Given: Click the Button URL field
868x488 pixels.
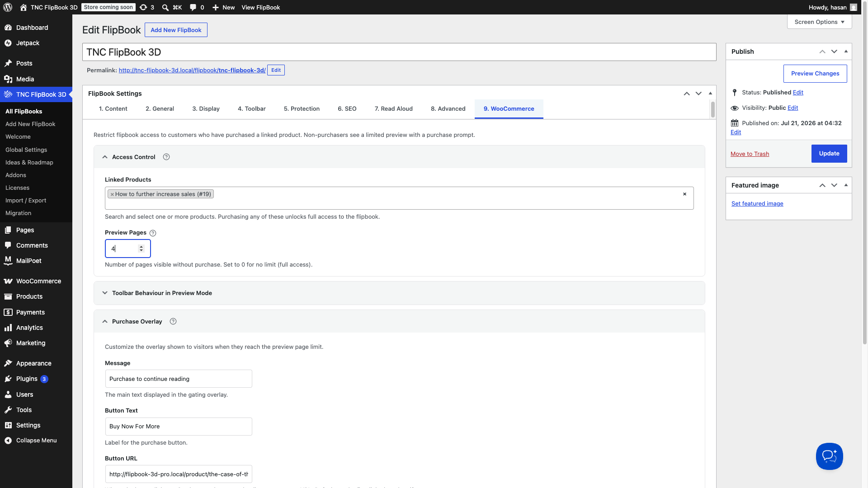Looking at the screenshot, I should click(179, 474).
